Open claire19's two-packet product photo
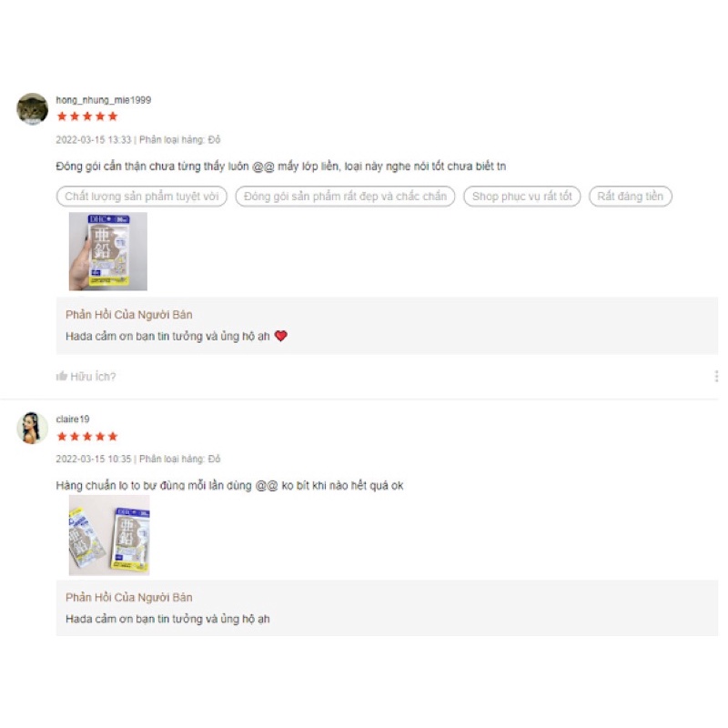728x728 pixels. coord(109,535)
